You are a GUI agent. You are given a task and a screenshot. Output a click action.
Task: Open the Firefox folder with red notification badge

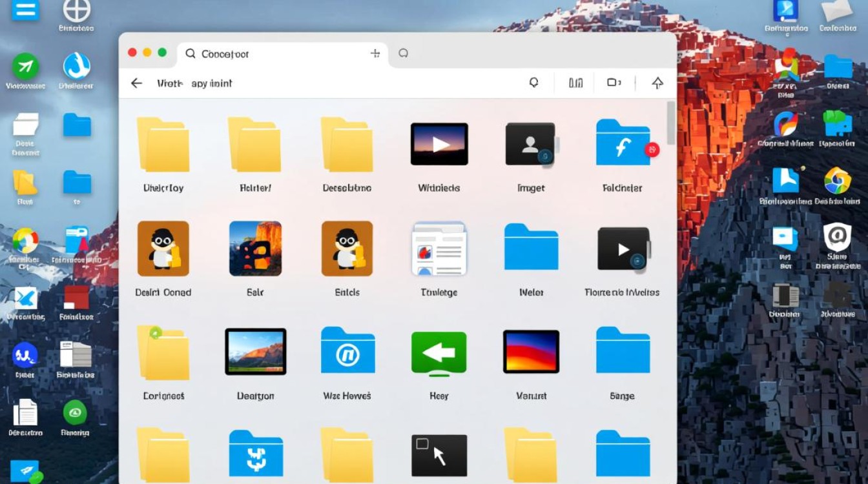coord(622,143)
